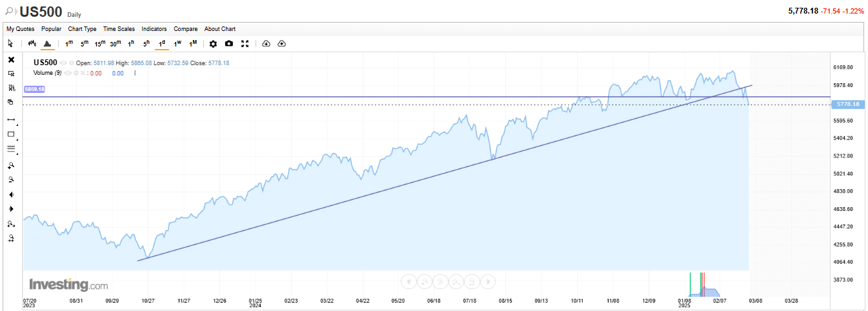Toggle US500 series visibility eye icon
The width and height of the screenshot is (868, 311).
click(63, 63)
